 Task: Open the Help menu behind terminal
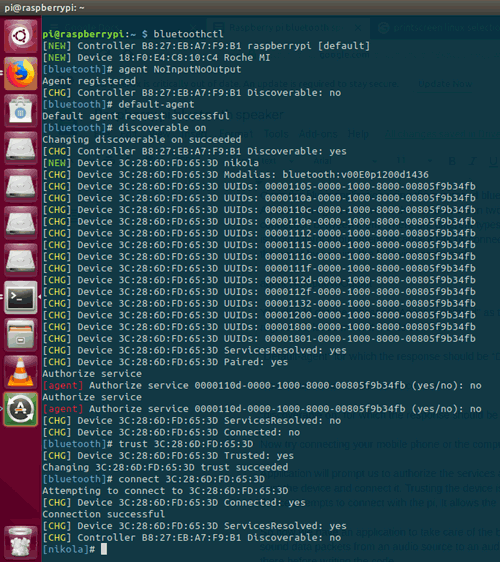pos(358,134)
